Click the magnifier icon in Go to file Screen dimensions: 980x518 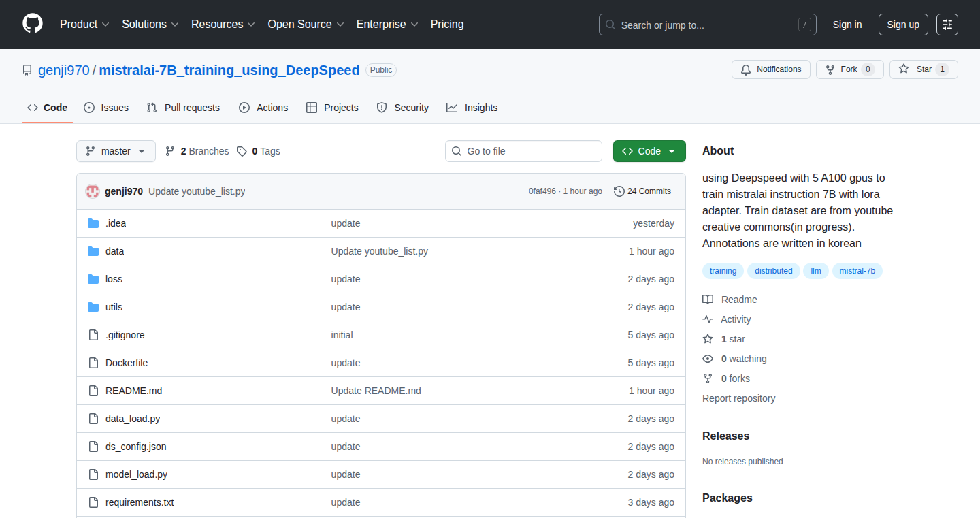click(x=457, y=151)
